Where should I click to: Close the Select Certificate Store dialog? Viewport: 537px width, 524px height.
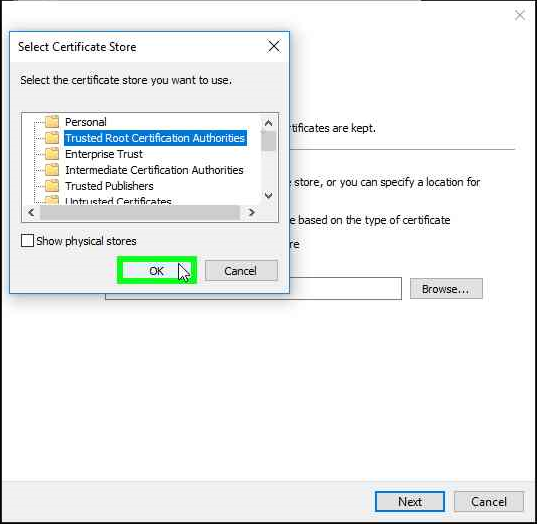point(274,47)
